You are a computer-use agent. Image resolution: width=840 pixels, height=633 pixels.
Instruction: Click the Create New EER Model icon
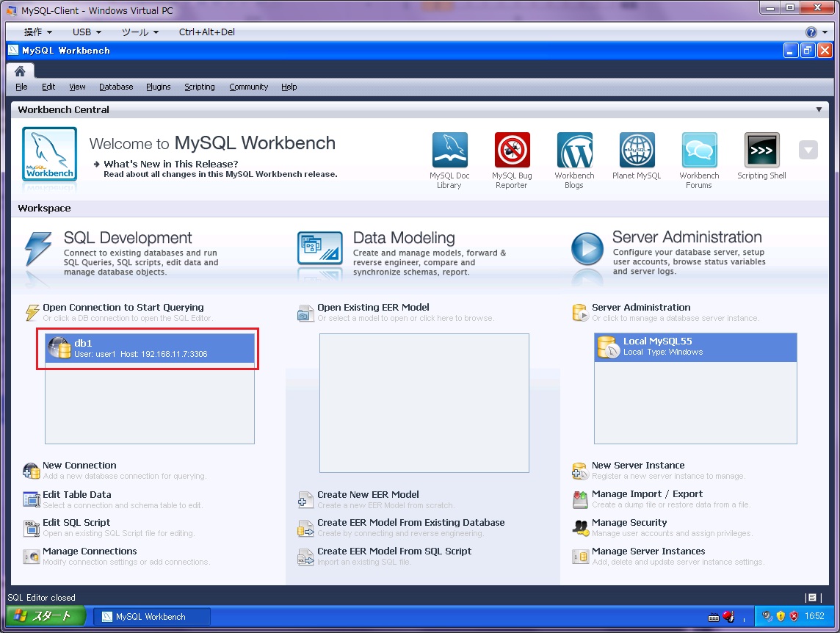305,500
